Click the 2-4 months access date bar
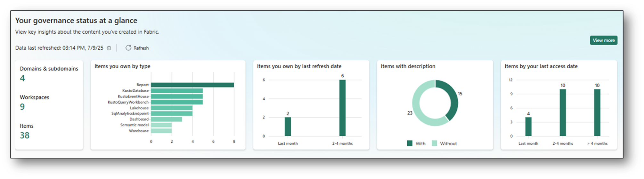This screenshot has width=644, height=179. [x=563, y=113]
